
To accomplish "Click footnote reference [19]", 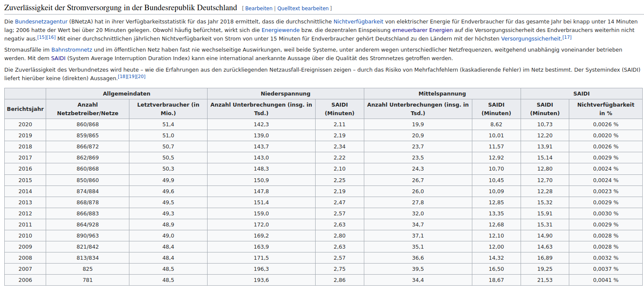I will [x=132, y=77].
